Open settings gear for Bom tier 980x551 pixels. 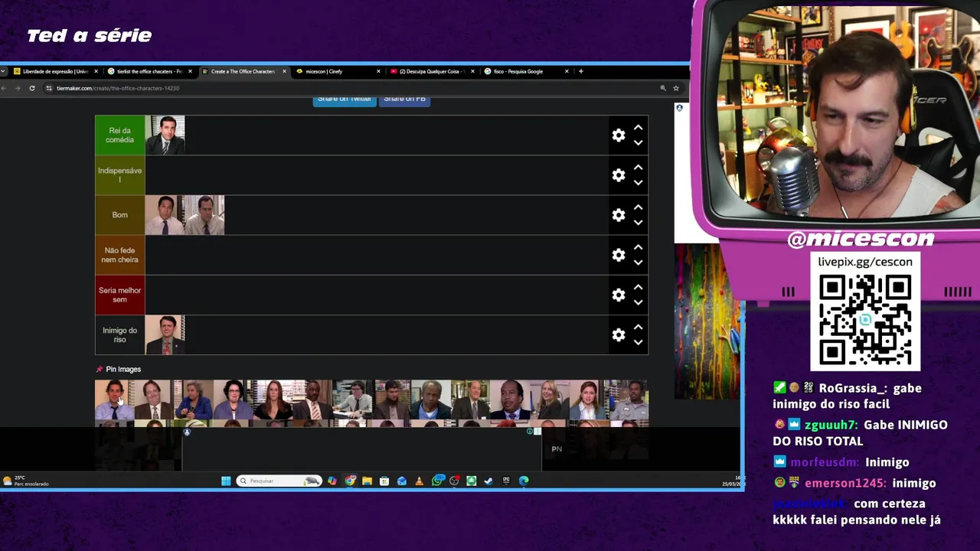(x=619, y=215)
